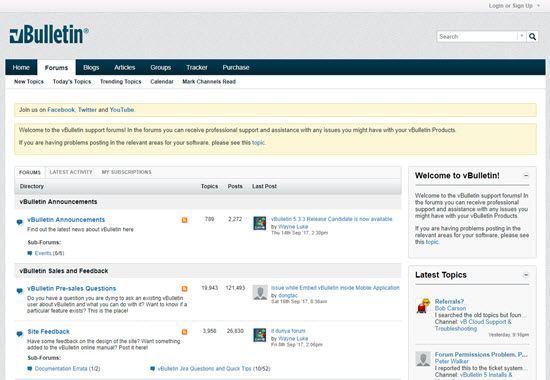Click Bob Carson's username
550x380 pixels.
pos(450,308)
